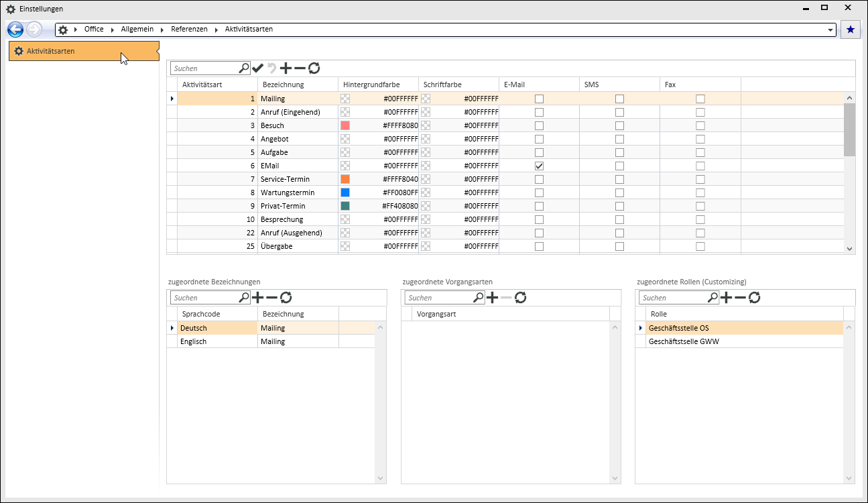
Task: Select the Übergabe row
Action: pos(505,246)
